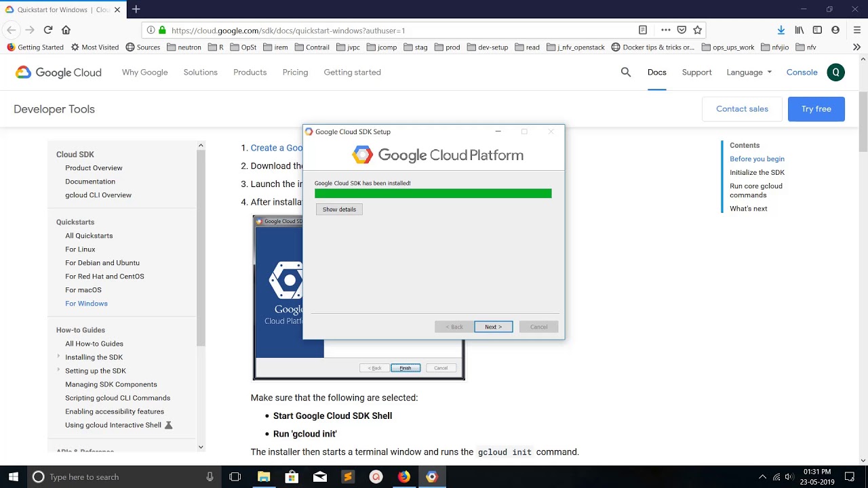This screenshot has width=868, height=488.
Task: Open Firefox downloads arrow icon
Action: [x=781, y=30]
